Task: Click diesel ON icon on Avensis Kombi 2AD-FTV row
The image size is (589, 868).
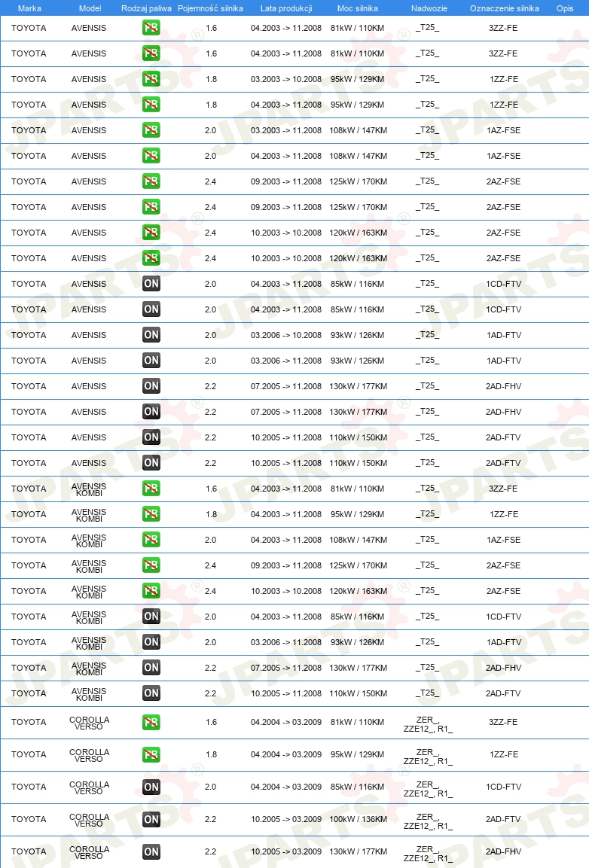Action: [151, 693]
